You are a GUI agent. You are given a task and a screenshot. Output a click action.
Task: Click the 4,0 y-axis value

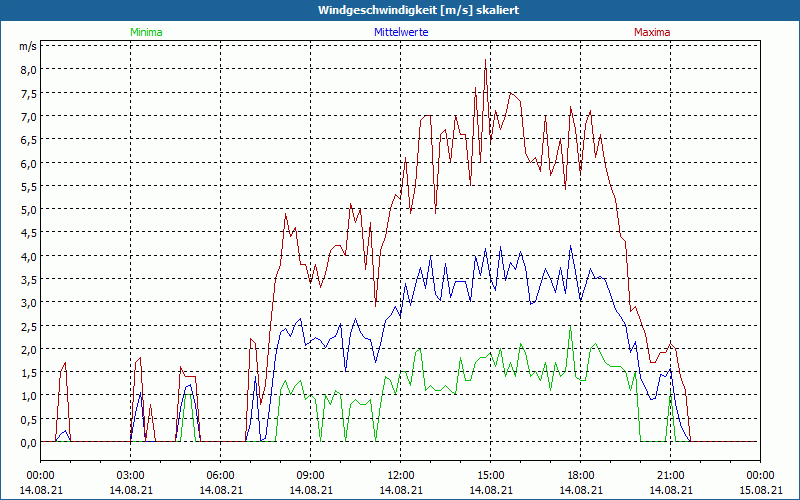pos(28,257)
